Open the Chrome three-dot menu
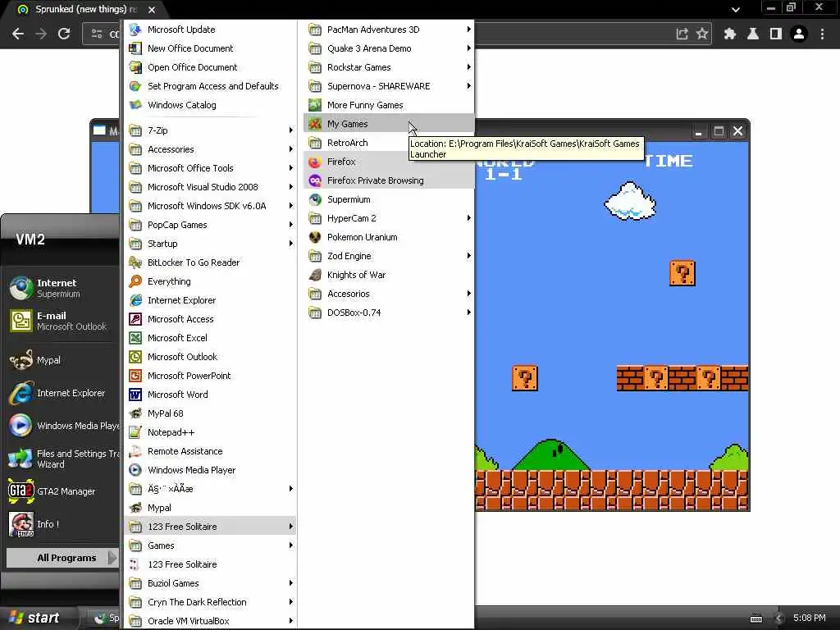 coord(822,34)
